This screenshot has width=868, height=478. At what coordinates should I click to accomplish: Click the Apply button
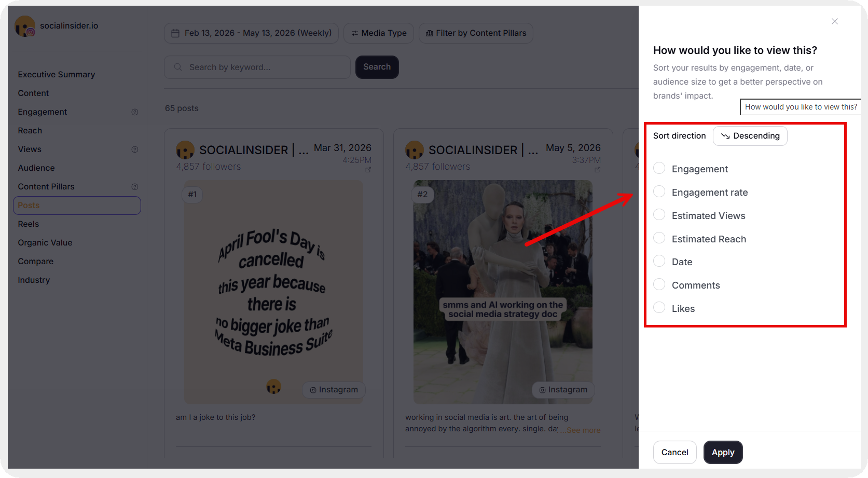click(723, 452)
